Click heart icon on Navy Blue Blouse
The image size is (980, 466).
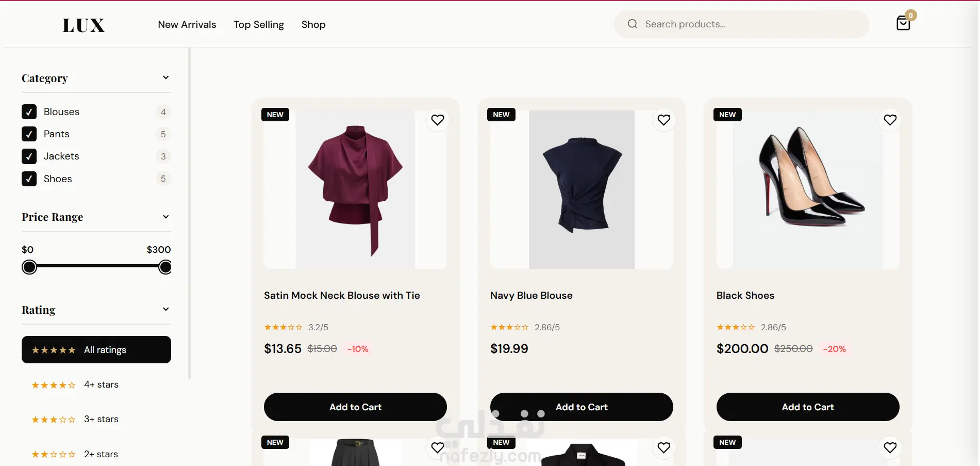click(664, 120)
